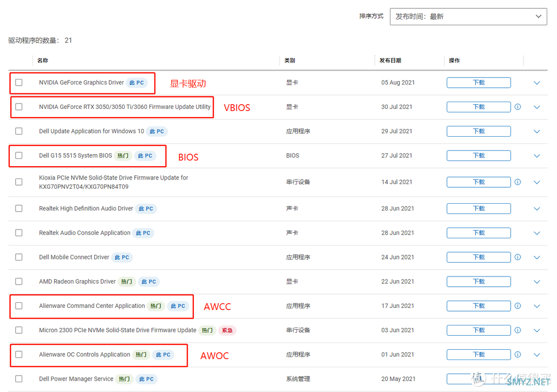Viewport: 557px width, 392px height.
Task: Show info icon for Alienware Command Center
Action: coord(518,306)
